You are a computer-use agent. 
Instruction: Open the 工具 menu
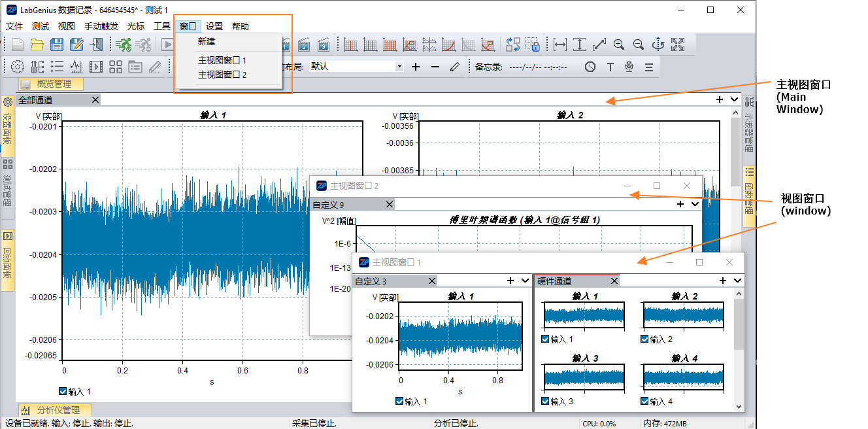[x=162, y=26]
